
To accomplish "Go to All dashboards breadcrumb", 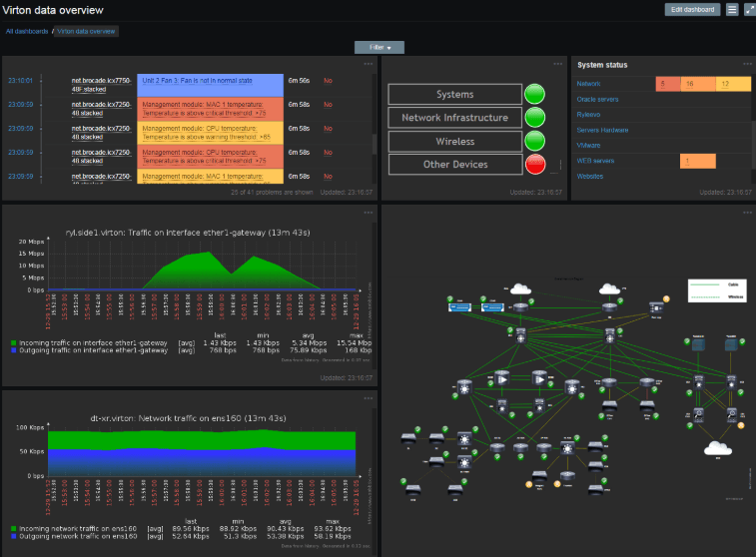I will (x=27, y=31).
